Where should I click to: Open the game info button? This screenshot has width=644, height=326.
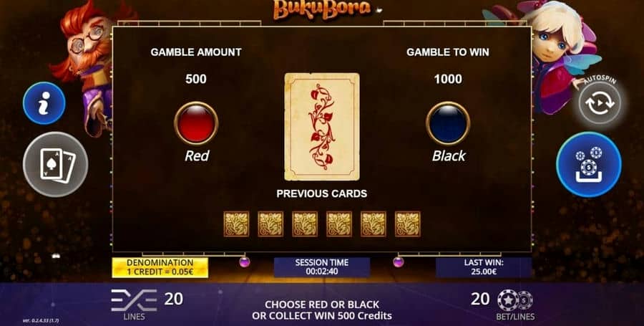coord(44,103)
